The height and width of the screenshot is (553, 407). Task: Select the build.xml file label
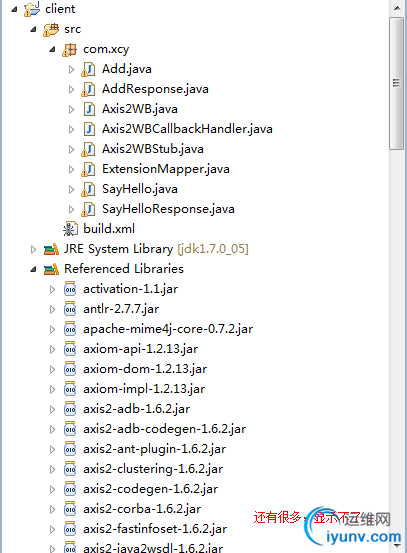click(109, 229)
